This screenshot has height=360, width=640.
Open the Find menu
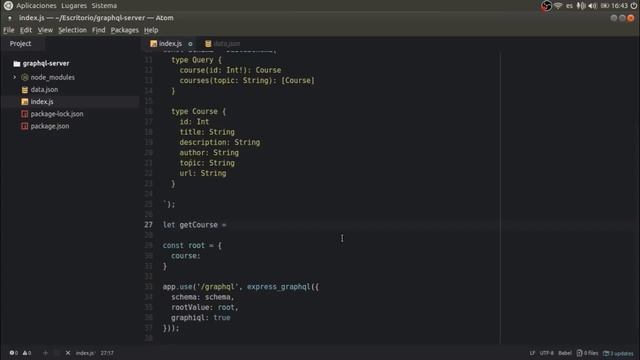click(x=98, y=30)
